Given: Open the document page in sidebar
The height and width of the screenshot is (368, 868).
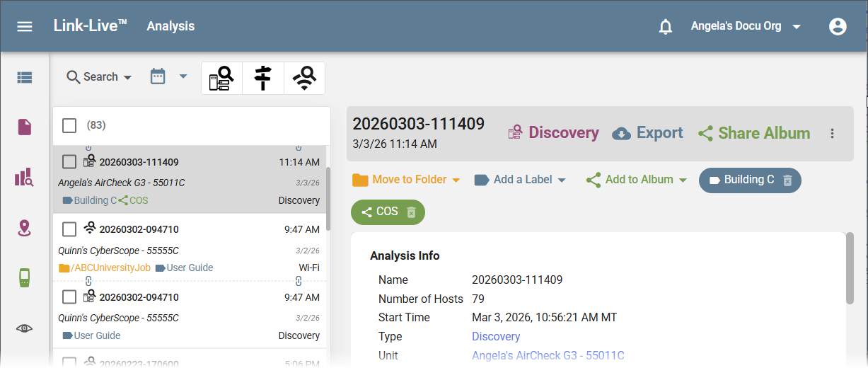Looking at the screenshot, I should pyautogui.click(x=25, y=127).
